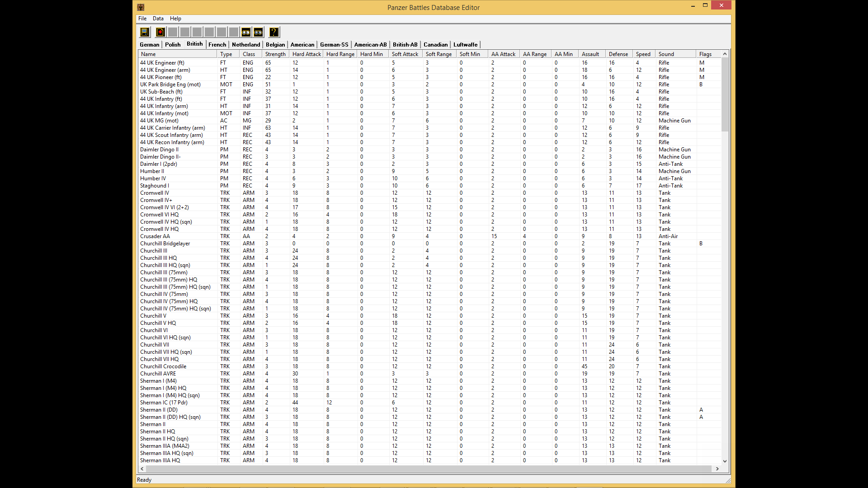Click the Hard Min column header
This screenshot has height=488, width=868.
(x=373, y=54)
